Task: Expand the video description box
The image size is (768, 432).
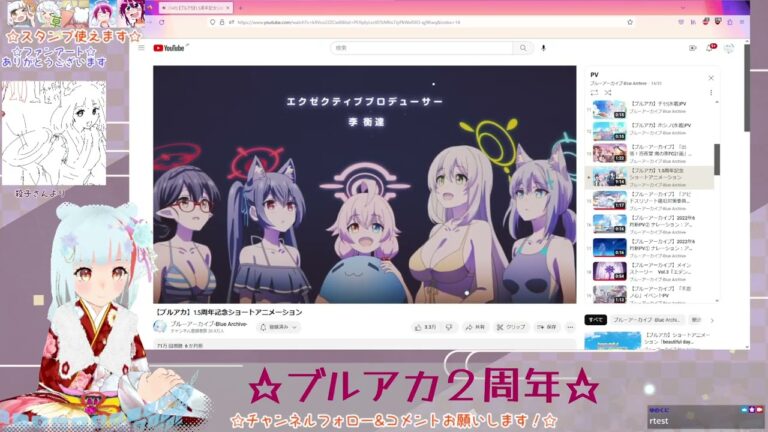Action: [x=364, y=345]
